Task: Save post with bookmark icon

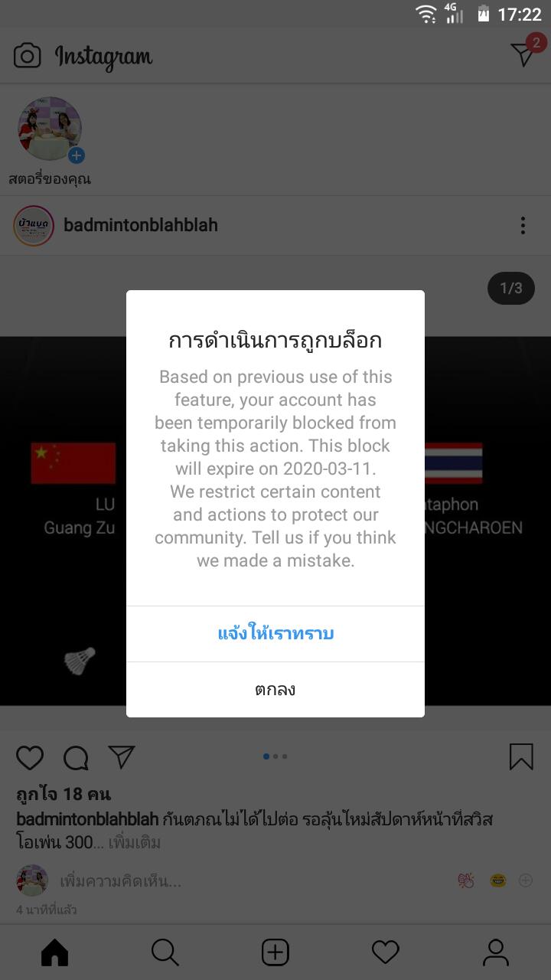Action: tap(521, 756)
